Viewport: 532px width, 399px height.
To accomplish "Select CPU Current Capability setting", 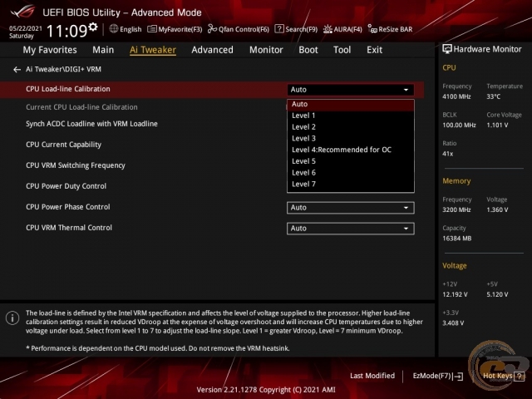I will point(63,145).
